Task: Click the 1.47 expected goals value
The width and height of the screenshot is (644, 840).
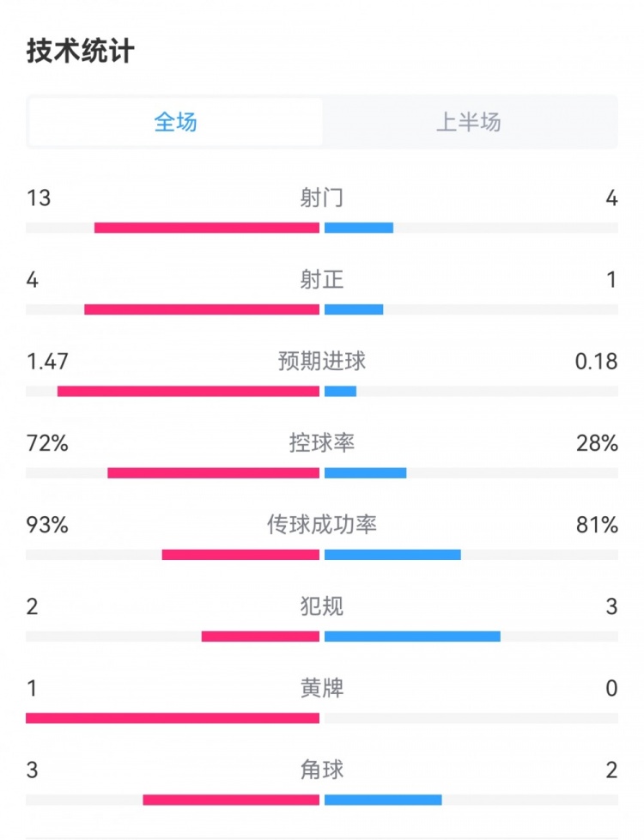Action: click(47, 362)
